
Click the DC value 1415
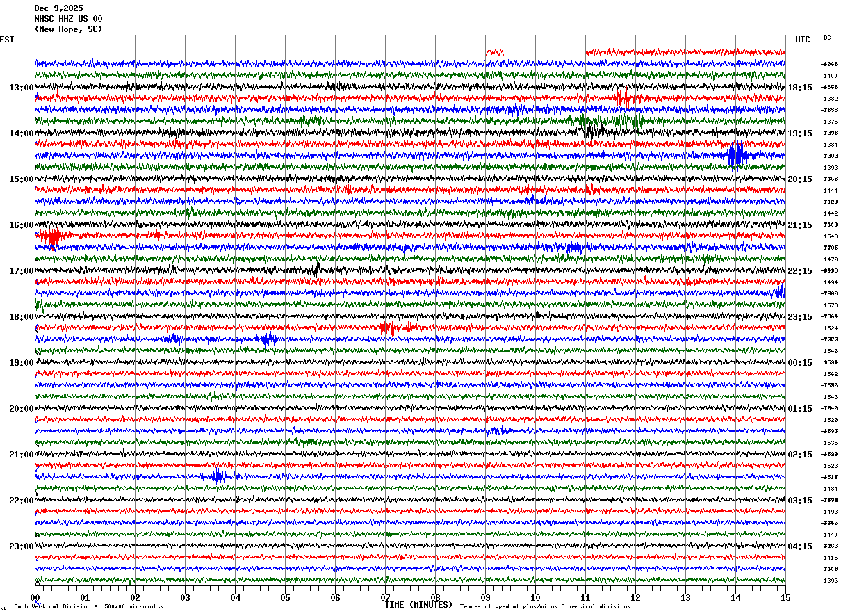pos(831,558)
